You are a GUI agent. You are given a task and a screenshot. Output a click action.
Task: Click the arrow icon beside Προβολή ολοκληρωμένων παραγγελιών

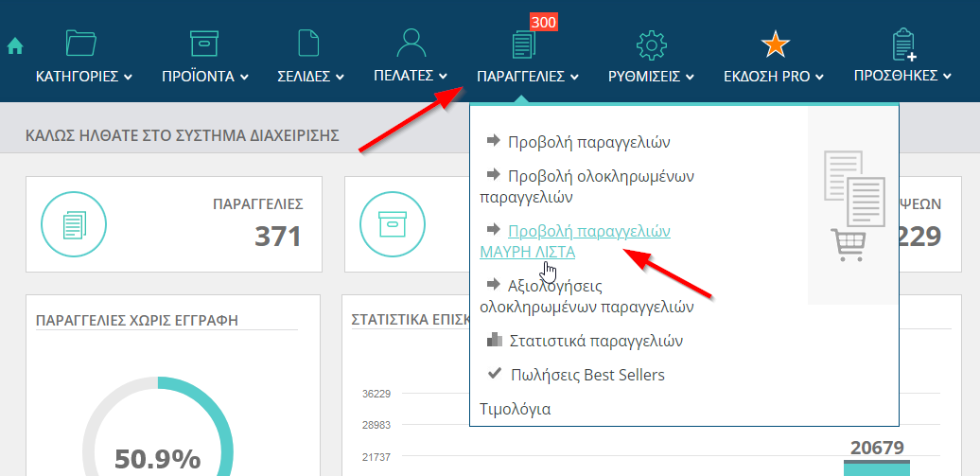click(493, 174)
